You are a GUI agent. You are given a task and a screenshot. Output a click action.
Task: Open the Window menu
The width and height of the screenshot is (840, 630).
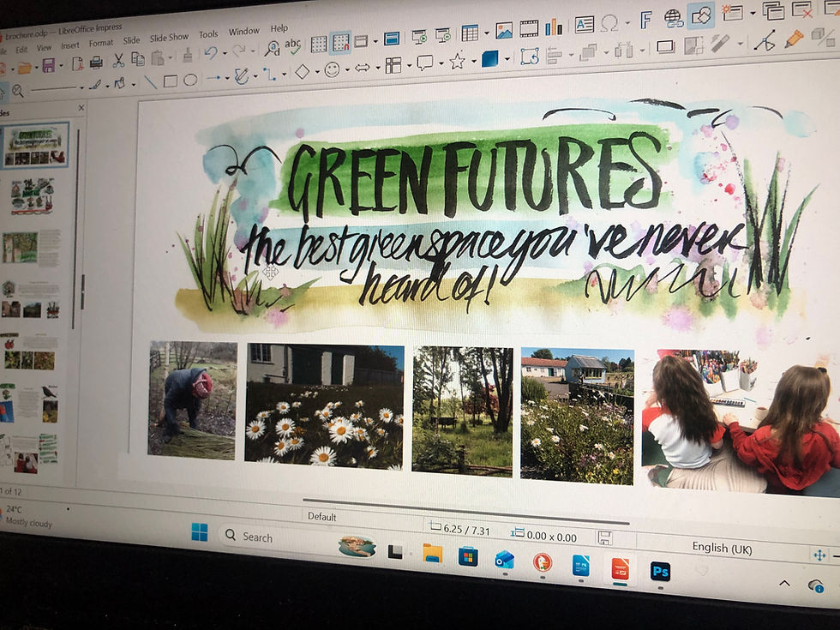[x=243, y=31]
